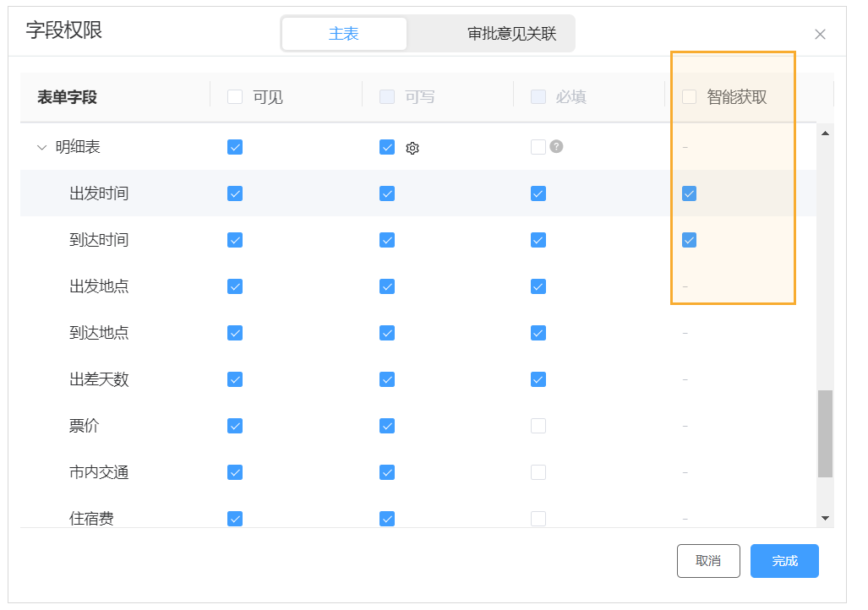Check 必填 for 明细表 row

pos(538,147)
